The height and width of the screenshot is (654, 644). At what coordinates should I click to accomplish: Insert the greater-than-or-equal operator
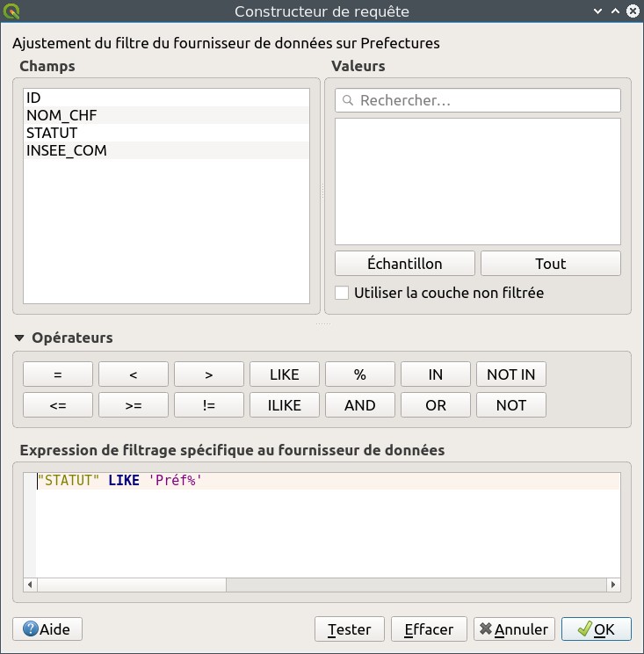134,405
